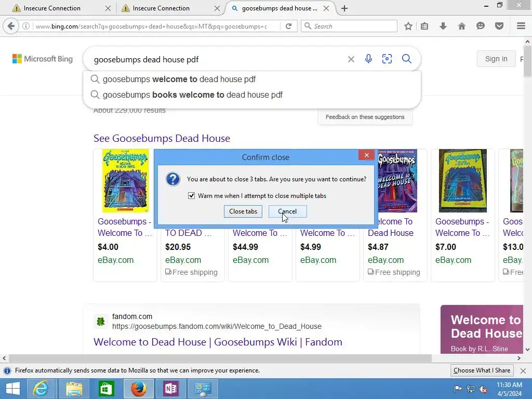Open the See Goosebumps Dead House heading link
Screen dimensions: 532x399
162,138
